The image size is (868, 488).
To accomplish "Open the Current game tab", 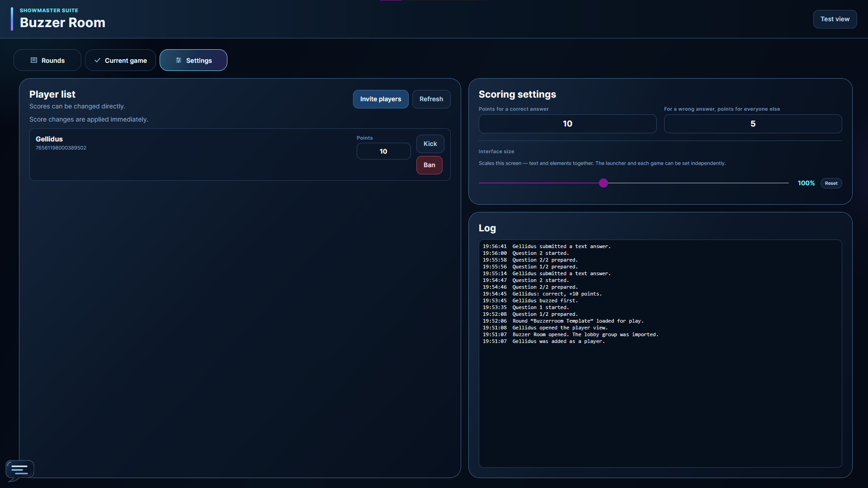I will point(120,60).
